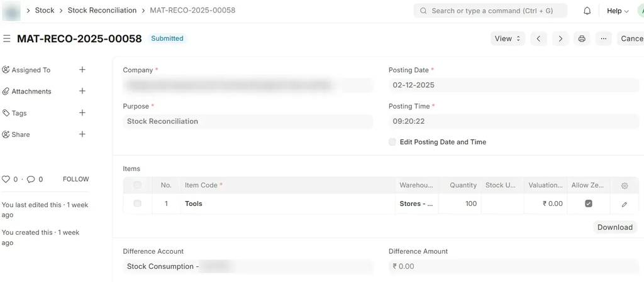Viewport: 644px width, 282px height.
Task: Toggle the sidebar hamburger menu icon
Action: point(7,38)
